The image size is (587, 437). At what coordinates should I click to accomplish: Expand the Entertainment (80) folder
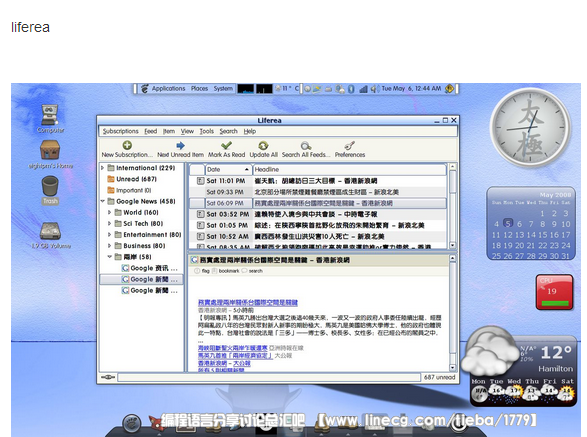pos(110,235)
